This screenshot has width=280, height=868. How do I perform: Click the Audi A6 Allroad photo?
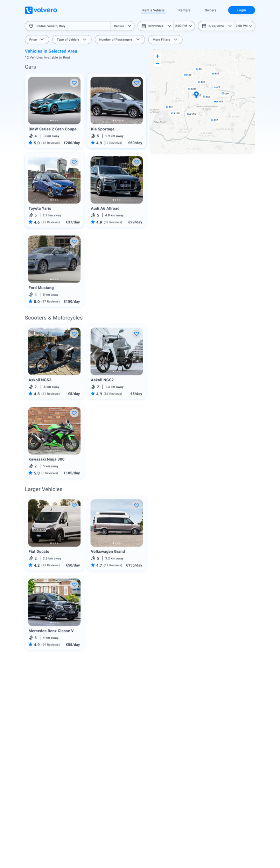(x=117, y=180)
